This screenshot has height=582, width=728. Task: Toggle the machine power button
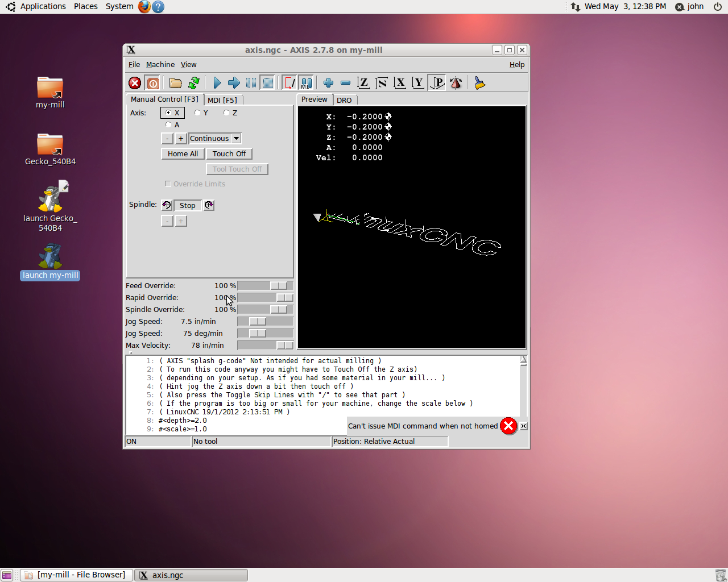point(153,83)
